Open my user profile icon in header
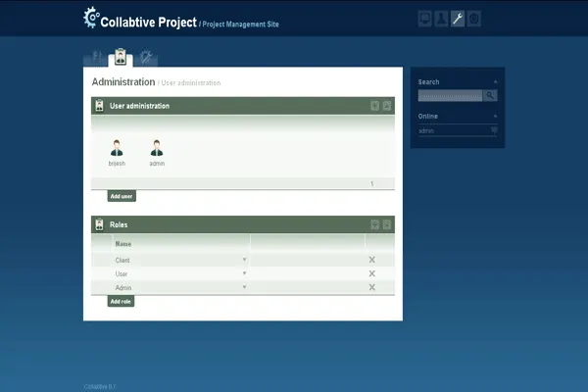 click(x=441, y=18)
